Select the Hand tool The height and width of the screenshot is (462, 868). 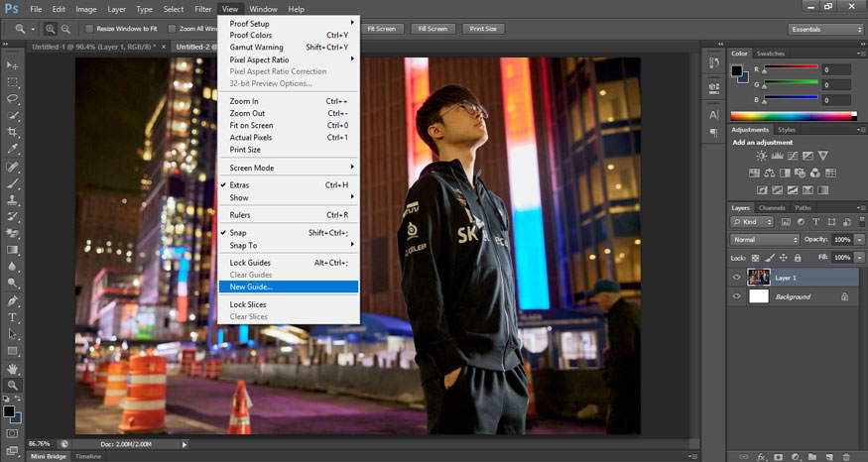click(x=13, y=368)
